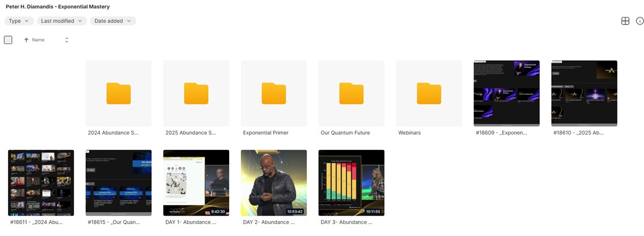This screenshot has height=236, width=644.
Task: Open the #18610 2025 Abundance image thumbnail
Action: click(584, 94)
